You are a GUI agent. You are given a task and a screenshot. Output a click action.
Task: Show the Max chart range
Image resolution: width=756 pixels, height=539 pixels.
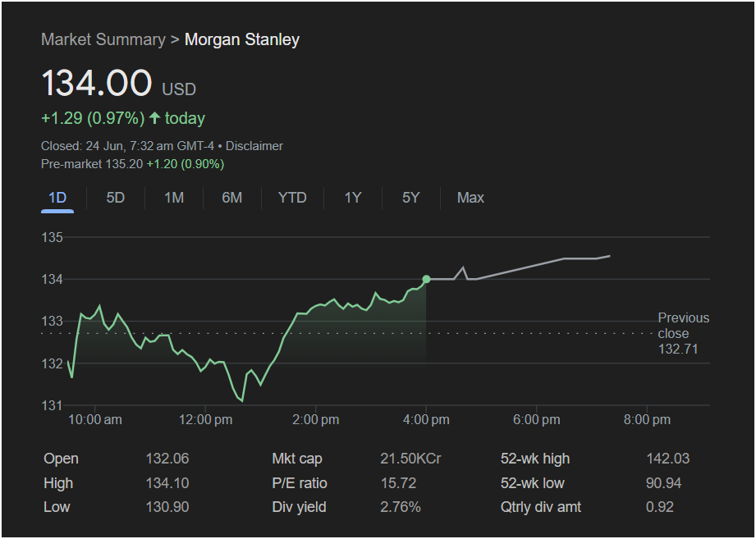pos(470,198)
